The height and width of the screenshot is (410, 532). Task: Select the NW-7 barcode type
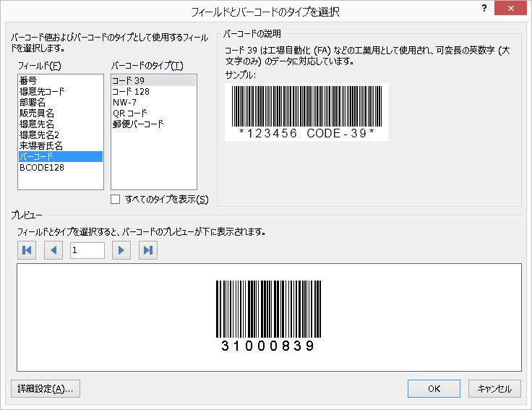154,102
